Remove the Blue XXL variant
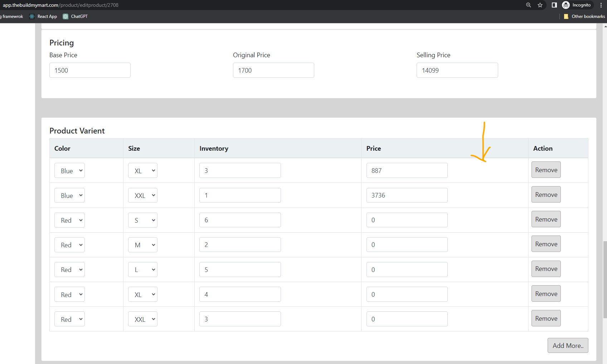Screen dimensions: 607x364 pyautogui.click(x=546, y=194)
